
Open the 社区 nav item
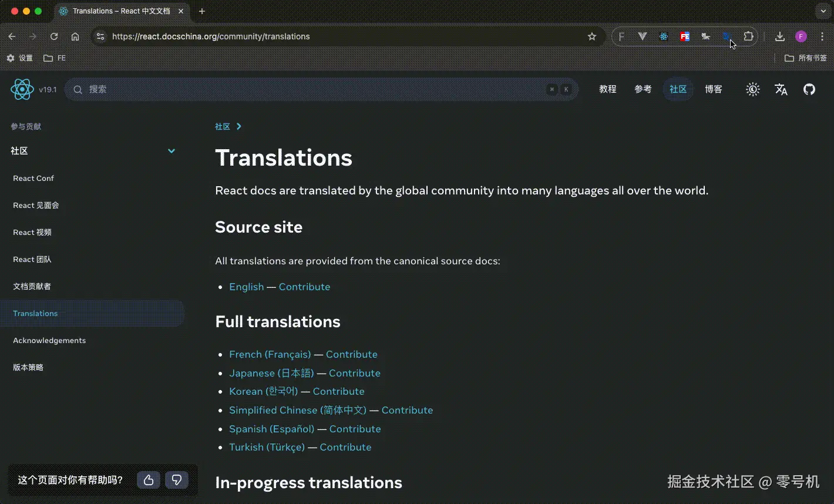pos(678,89)
